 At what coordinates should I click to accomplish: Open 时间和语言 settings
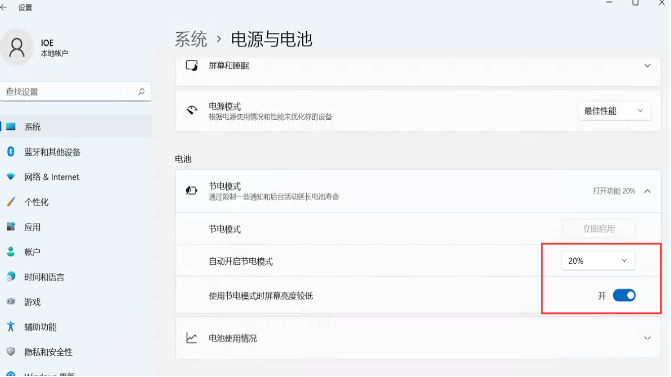pos(76,277)
